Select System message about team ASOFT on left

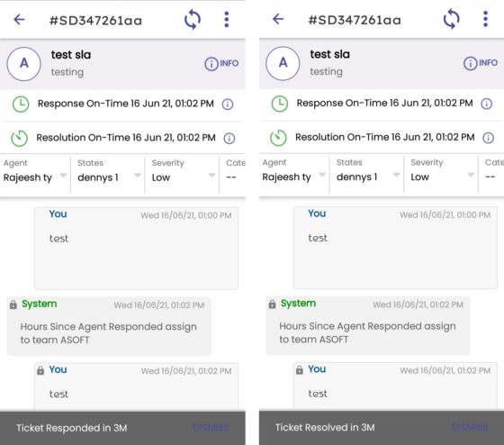coord(109,326)
